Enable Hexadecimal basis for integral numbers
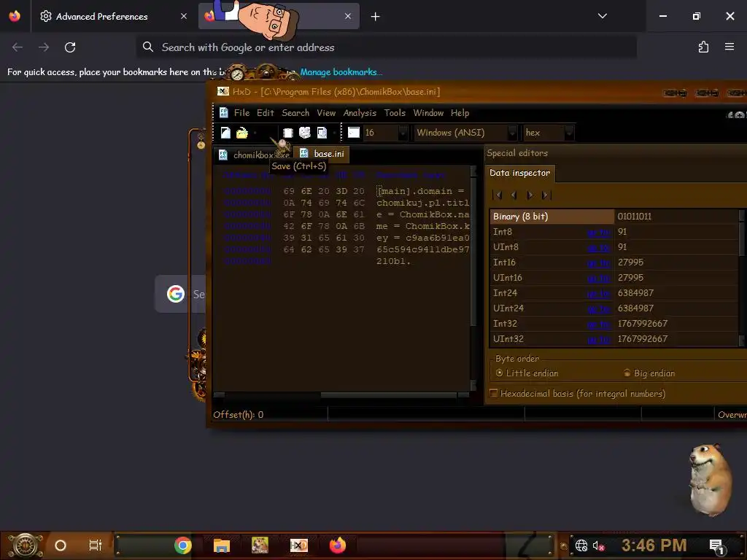Viewport: 747px width, 560px height. pos(578,394)
